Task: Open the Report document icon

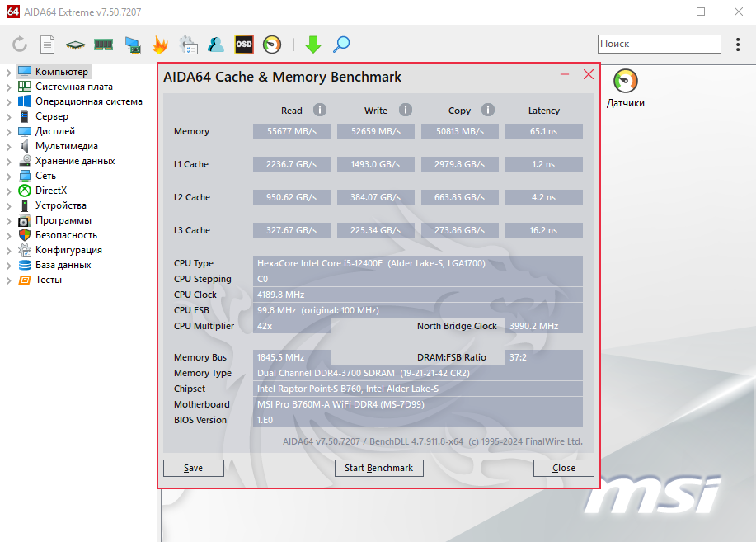Action: pyautogui.click(x=47, y=45)
